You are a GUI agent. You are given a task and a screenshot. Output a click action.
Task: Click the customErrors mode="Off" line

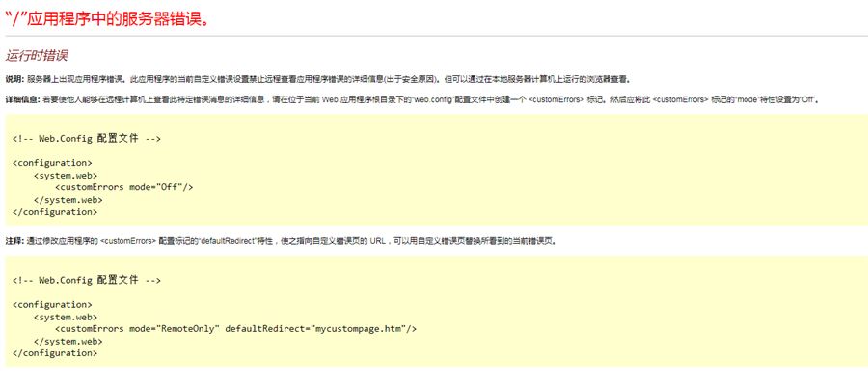pyautogui.click(x=123, y=187)
